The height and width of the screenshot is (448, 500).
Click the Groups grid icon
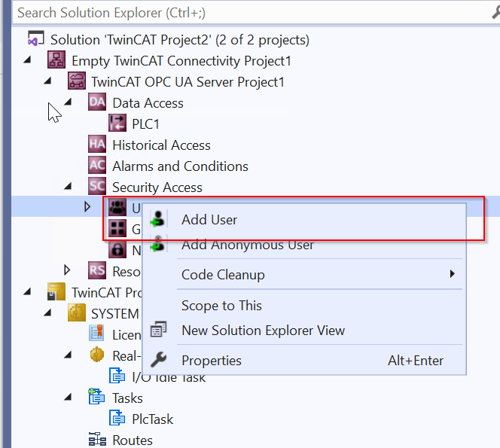(117, 228)
